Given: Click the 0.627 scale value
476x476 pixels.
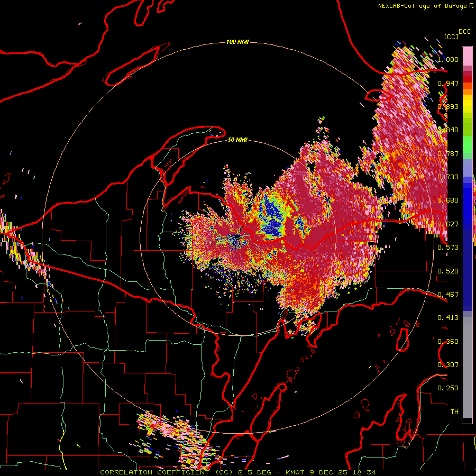Looking at the screenshot, I should point(448,224).
